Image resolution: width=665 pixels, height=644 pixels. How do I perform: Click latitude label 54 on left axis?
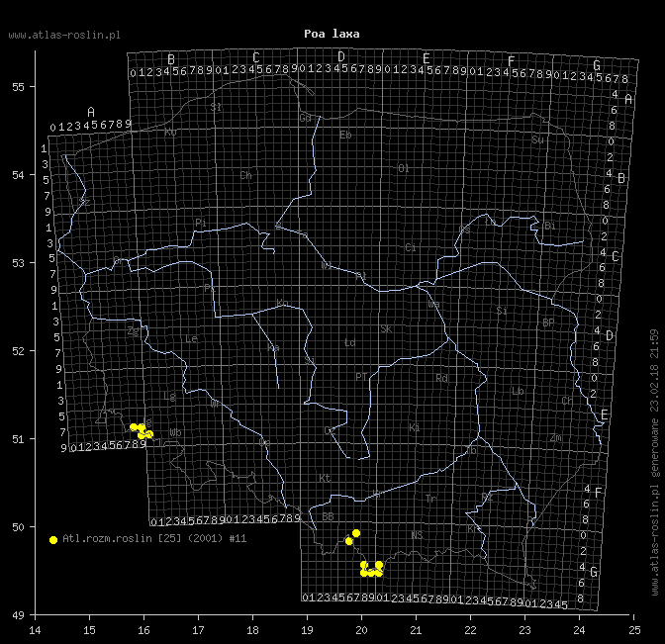(18, 175)
